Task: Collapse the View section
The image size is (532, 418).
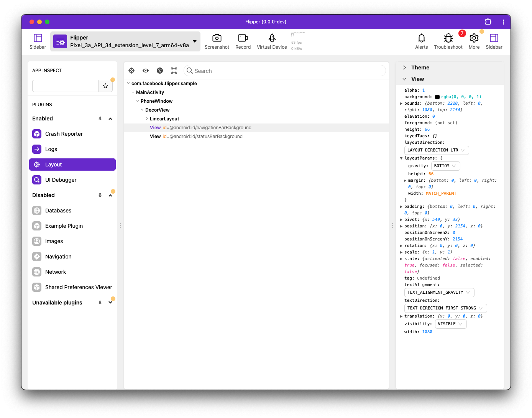Action: point(404,79)
